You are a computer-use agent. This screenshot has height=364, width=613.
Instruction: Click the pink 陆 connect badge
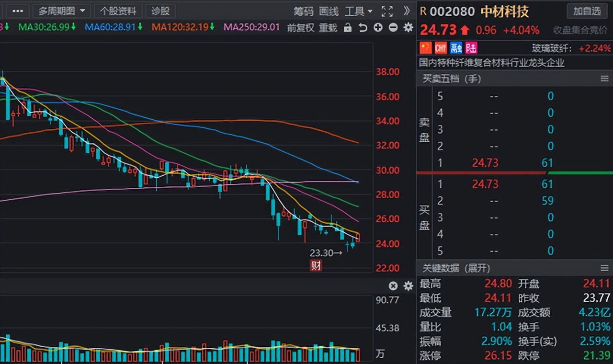pos(471,47)
